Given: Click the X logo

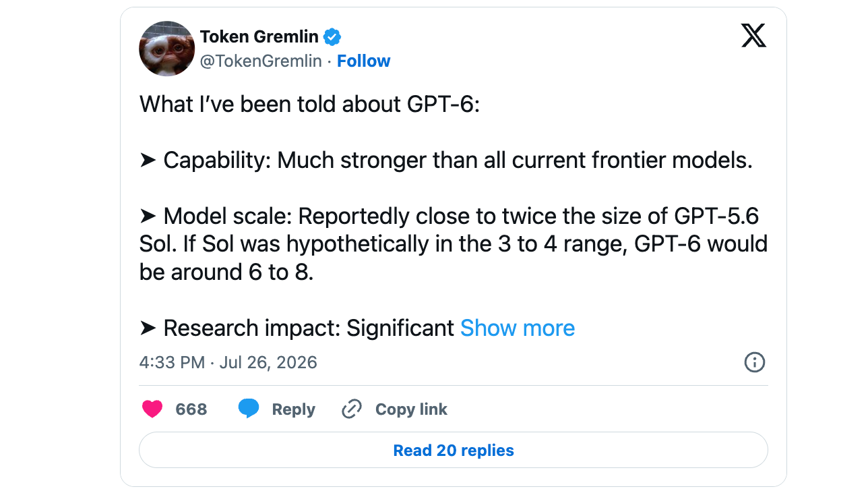Looking at the screenshot, I should [753, 36].
